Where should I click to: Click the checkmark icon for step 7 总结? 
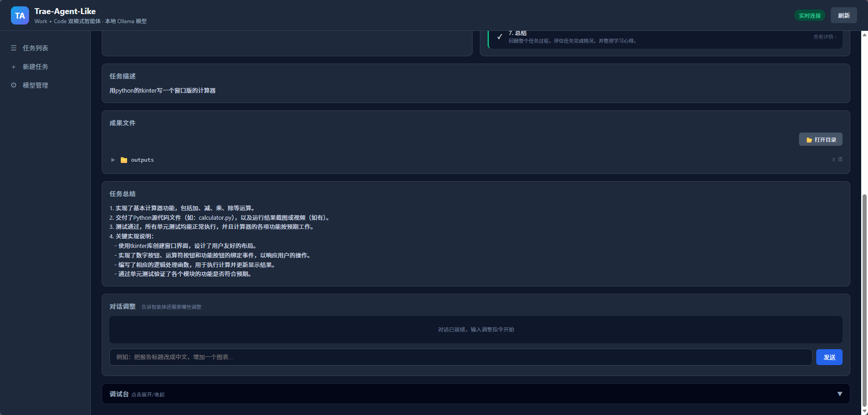tap(499, 37)
